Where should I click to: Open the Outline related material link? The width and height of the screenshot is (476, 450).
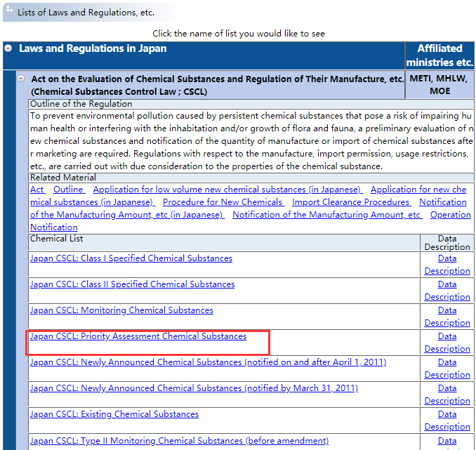pos(68,190)
